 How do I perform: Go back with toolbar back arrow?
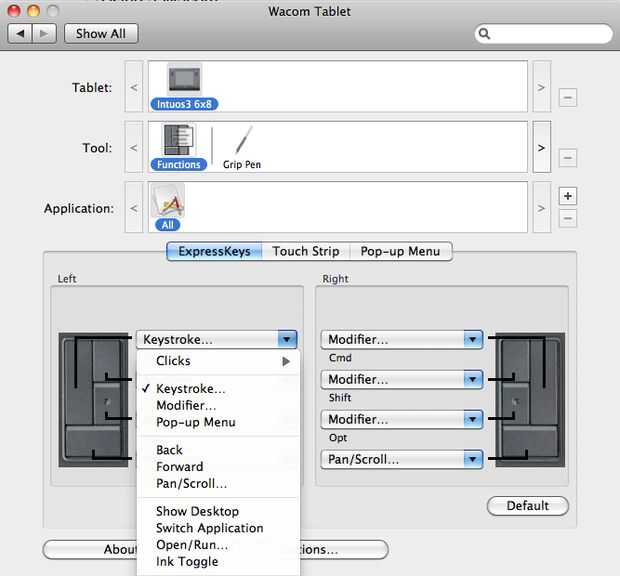pos(20,34)
